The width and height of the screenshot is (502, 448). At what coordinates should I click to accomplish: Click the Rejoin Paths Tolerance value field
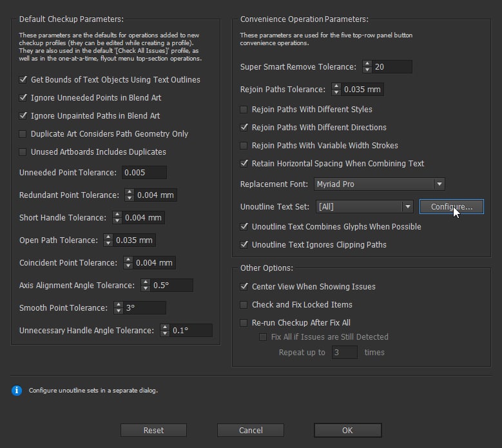(x=362, y=90)
